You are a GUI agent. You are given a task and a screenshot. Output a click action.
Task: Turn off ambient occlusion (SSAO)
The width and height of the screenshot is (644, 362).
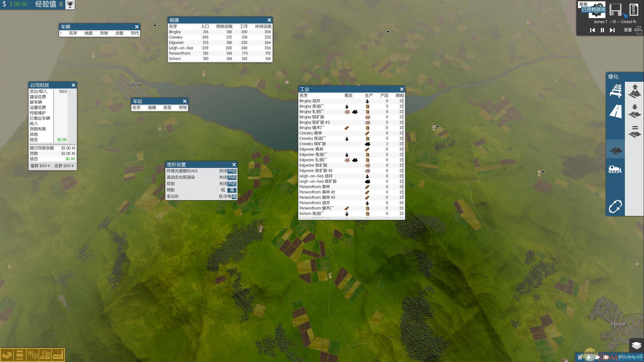pyautogui.click(x=223, y=171)
